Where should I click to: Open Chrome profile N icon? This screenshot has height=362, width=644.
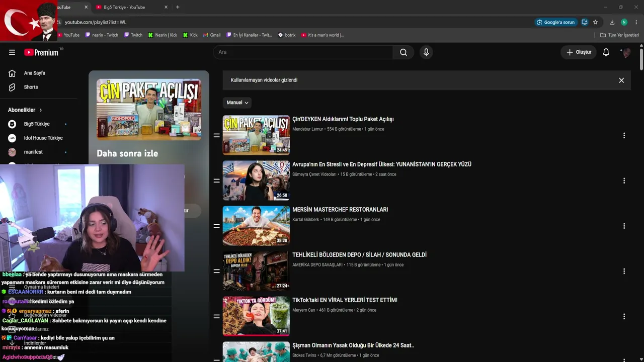624,22
